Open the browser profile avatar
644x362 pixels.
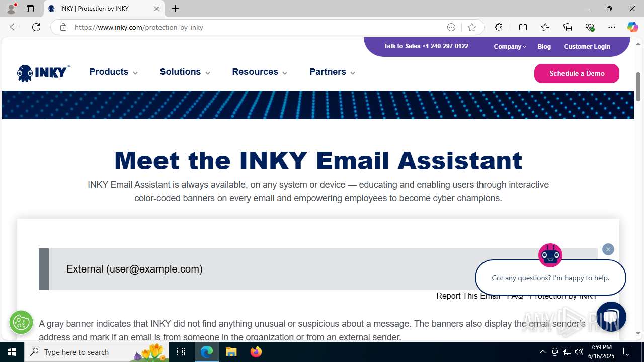tap(11, 9)
